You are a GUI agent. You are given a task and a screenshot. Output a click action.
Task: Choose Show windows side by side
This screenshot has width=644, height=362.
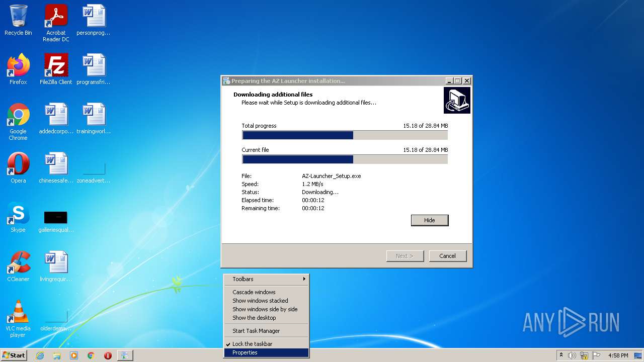266,309
